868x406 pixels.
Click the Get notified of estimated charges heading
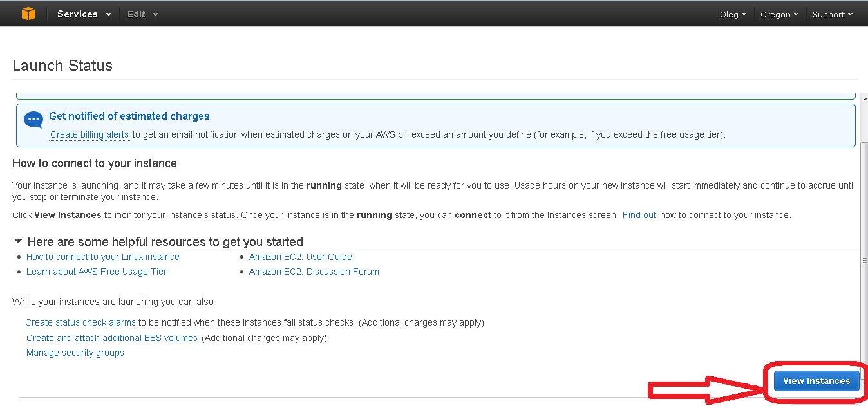pos(129,116)
